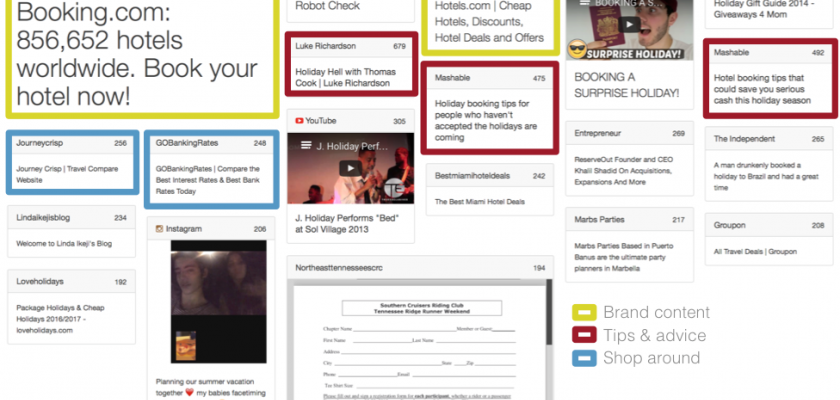Click the yellow Brand content legend swatch
Viewport: 840px width, 400px height.
(583, 313)
